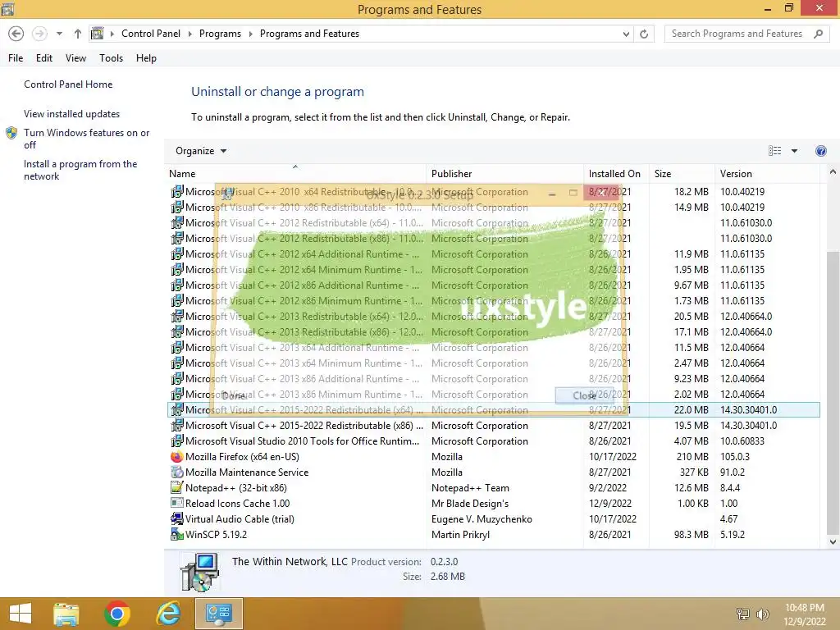Click the Control Panel taskbar button
This screenshot has width=840, height=630.
pyautogui.click(x=218, y=614)
